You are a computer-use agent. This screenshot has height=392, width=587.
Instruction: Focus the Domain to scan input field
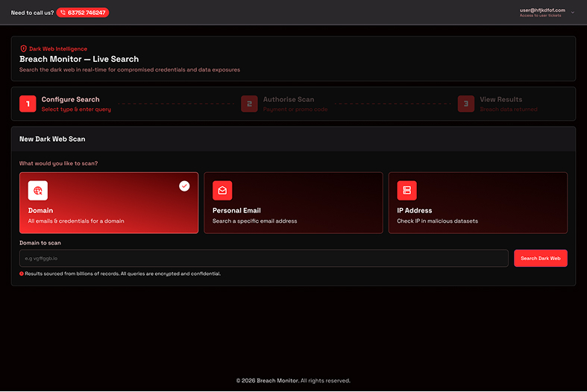264,258
